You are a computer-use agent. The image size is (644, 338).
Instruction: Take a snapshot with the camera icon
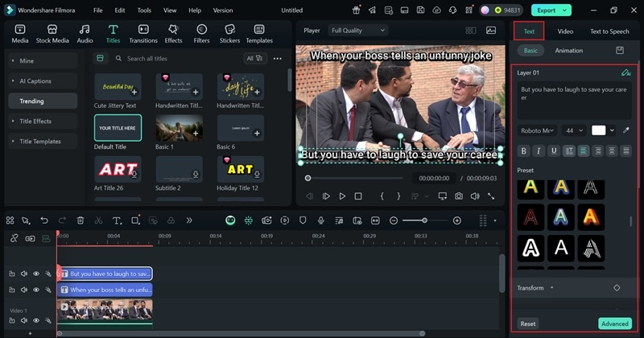point(458,196)
